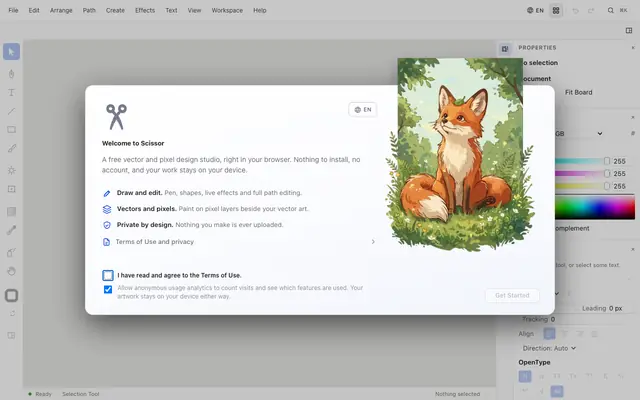
Task: Click the pencil icon beside Draw and edit
Action: coord(107,193)
